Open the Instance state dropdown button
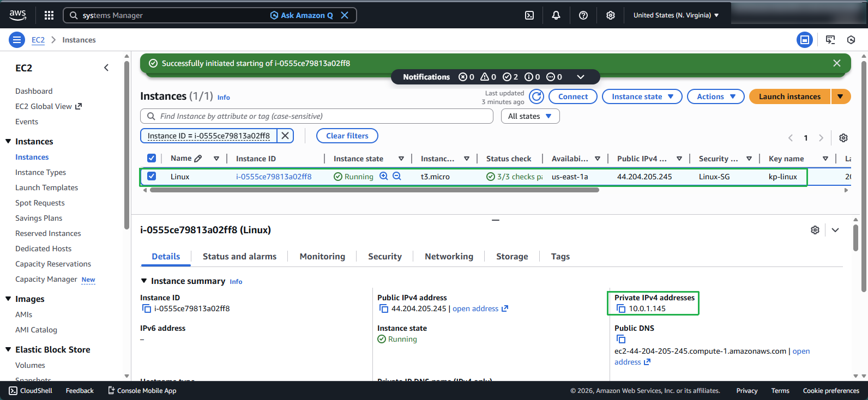The height and width of the screenshot is (400, 868). (x=642, y=96)
